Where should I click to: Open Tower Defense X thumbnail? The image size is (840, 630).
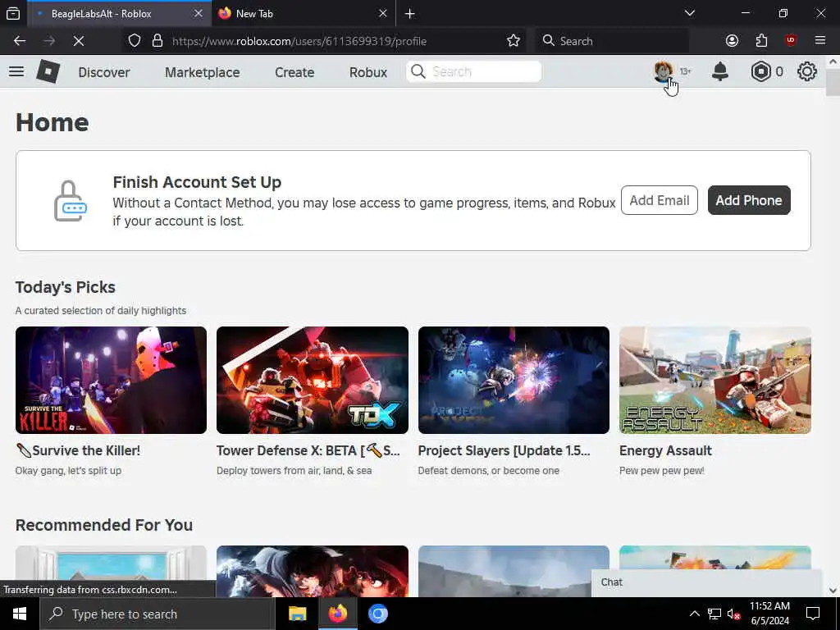(x=313, y=380)
